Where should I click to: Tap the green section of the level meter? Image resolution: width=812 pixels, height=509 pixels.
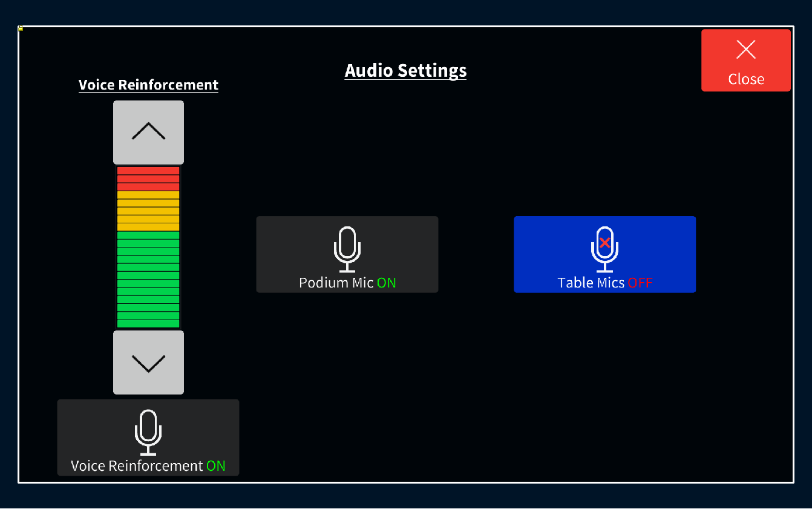click(x=148, y=278)
